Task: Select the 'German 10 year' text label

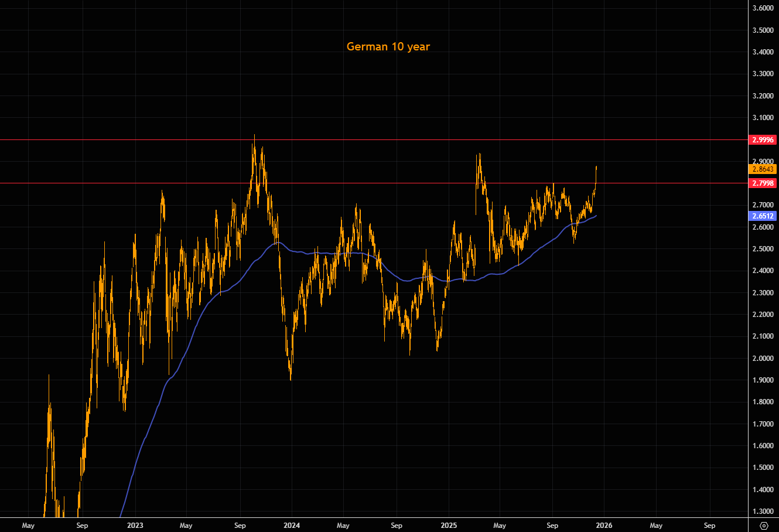Action: pos(388,46)
